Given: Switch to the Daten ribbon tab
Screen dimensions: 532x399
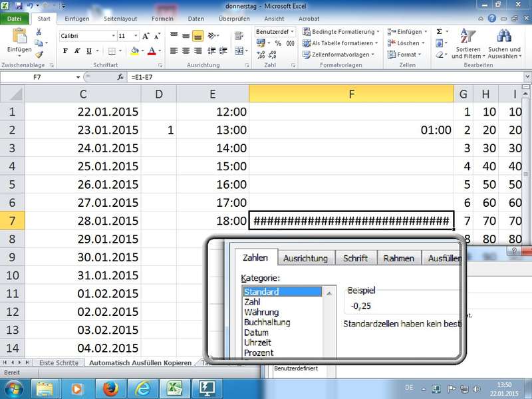Looking at the screenshot, I should tap(196, 19).
